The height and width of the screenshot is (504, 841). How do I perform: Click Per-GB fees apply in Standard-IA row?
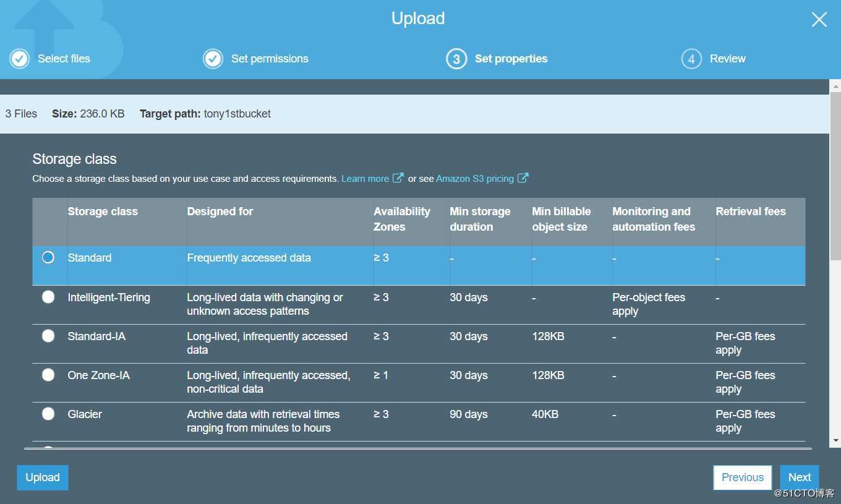tap(745, 343)
